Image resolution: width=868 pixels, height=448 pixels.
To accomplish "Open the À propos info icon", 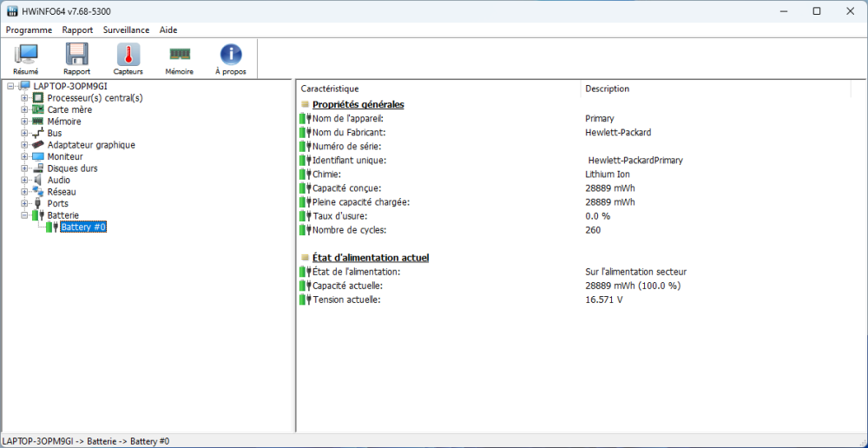I will pyautogui.click(x=231, y=55).
